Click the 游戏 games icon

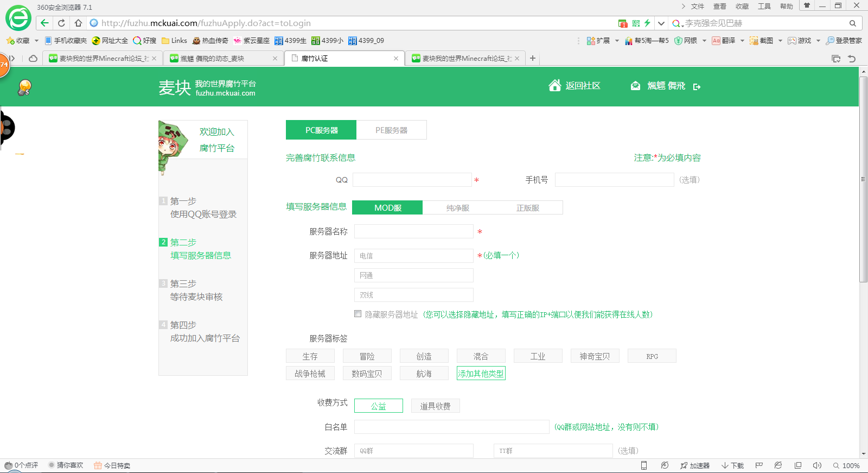click(x=792, y=41)
